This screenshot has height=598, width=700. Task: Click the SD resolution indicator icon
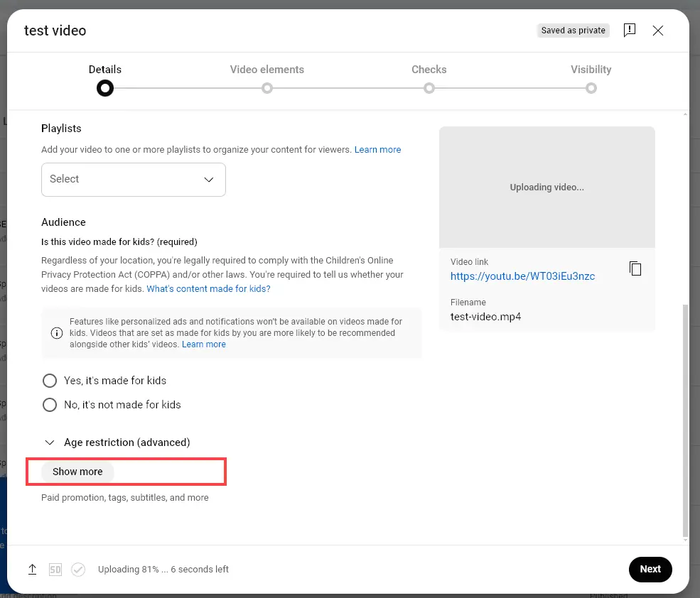click(55, 569)
